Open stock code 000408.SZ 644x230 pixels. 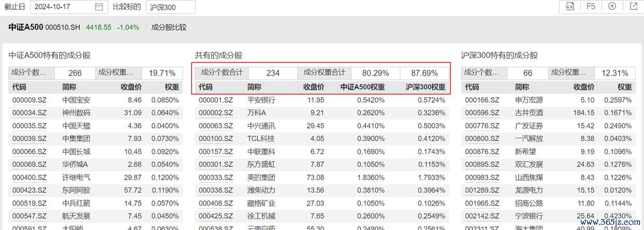coord(216,203)
